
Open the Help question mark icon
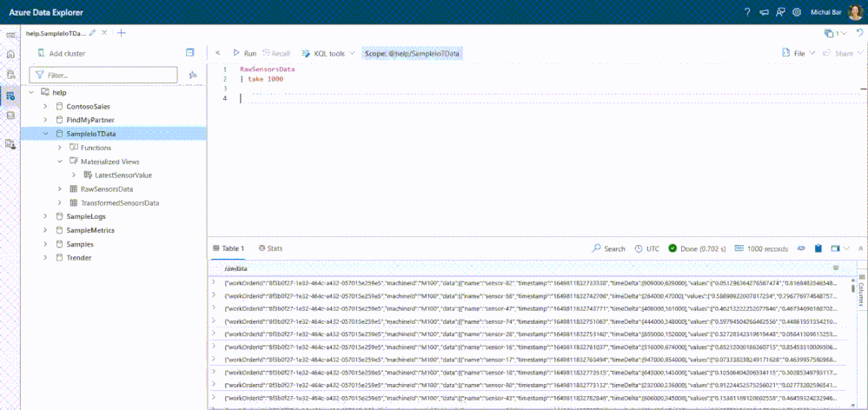tap(747, 12)
